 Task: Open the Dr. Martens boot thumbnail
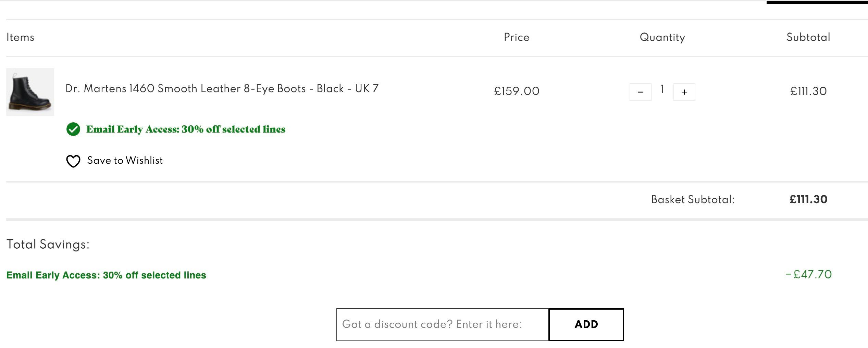[x=30, y=92]
